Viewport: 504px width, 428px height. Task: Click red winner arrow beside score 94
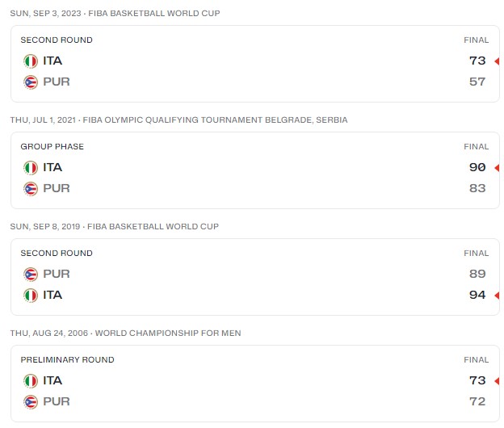click(x=496, y=295)
